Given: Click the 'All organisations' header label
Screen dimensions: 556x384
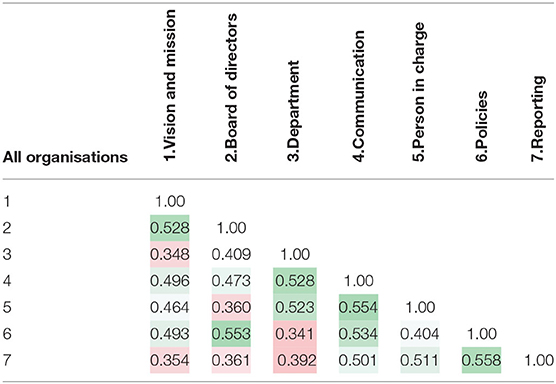Looking at the screenshot, I should [x=65, y=157].
